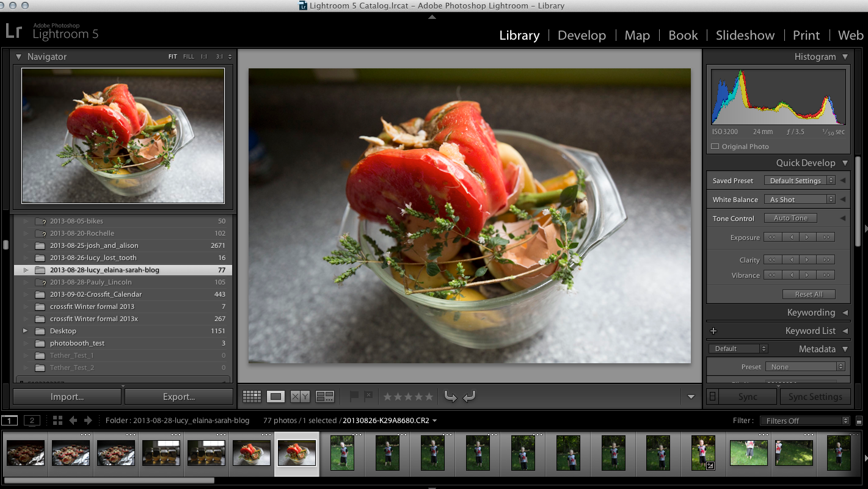868x489 pixels.
Task: Decrease Exposure by a large step
Action: tap(772, 237)
